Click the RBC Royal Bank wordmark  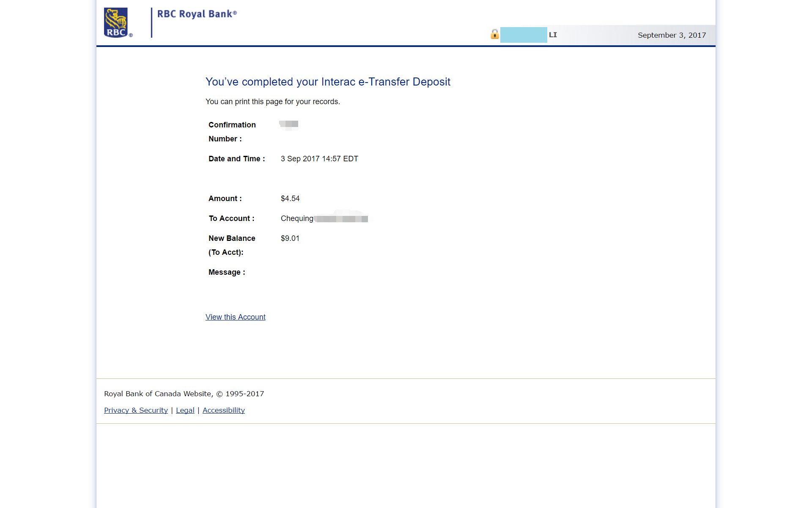click(197, 14)
